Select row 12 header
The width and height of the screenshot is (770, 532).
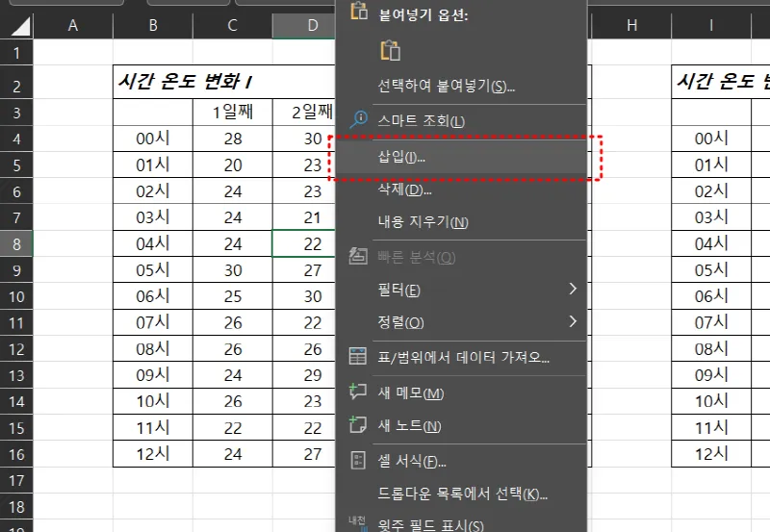coord(16,349)
